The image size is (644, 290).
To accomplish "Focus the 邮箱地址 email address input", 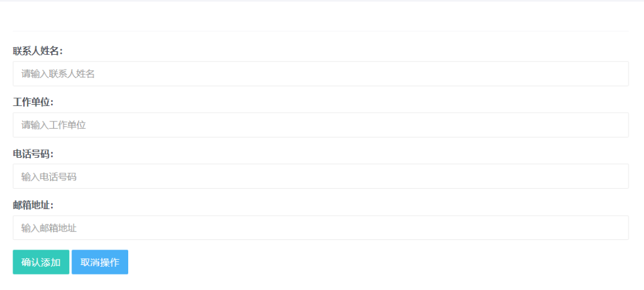I will [x=321, y=227].
